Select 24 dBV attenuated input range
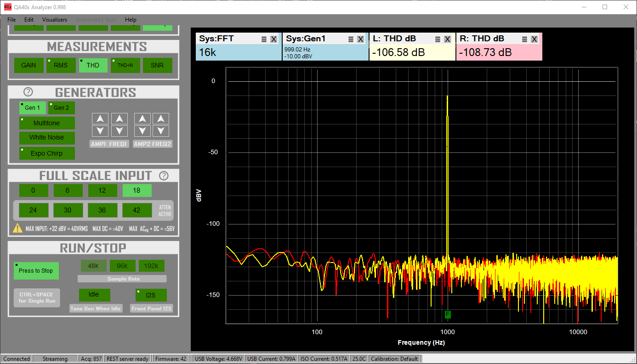The image size is (637, 364). tap(33, 210)
